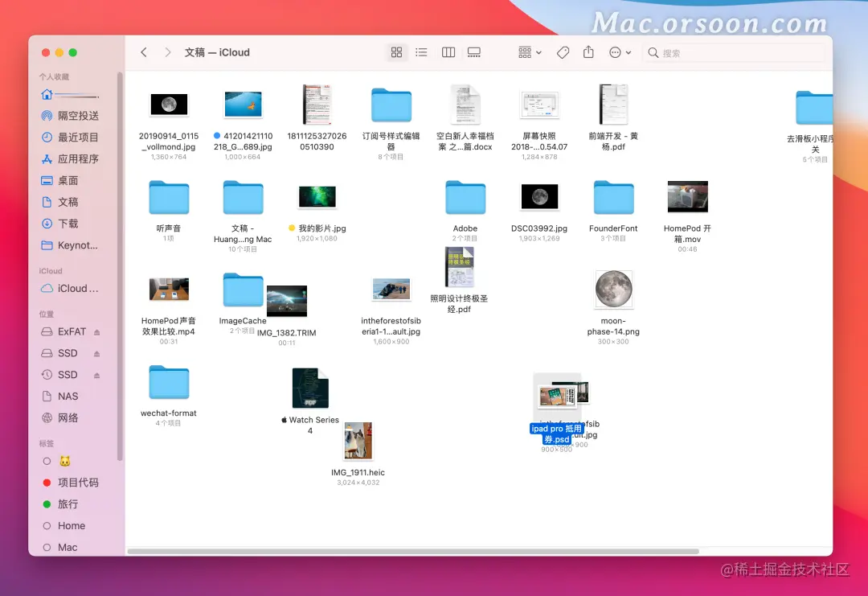
Task: Eject the ExFAT volume
Action: (97, 332)
